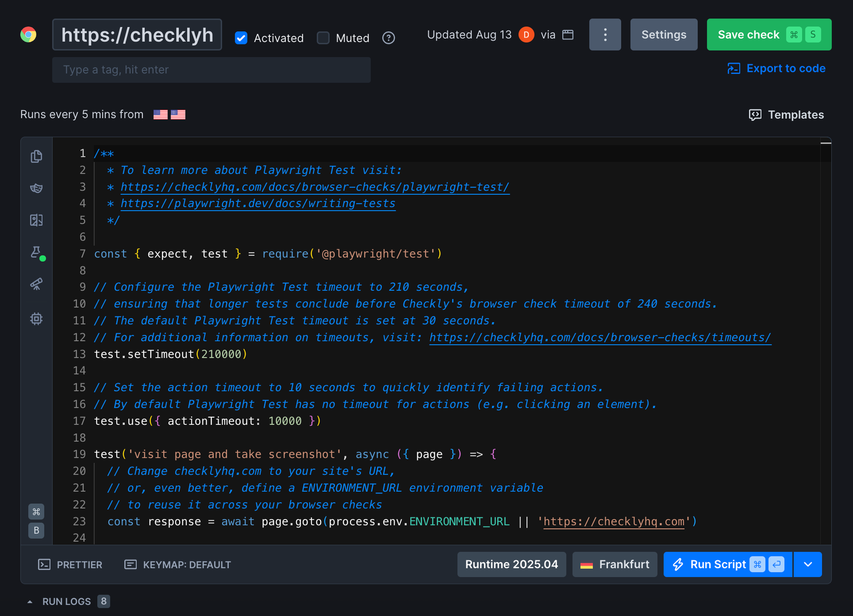Open the KEYMAP: DEFAULT selector
Screen dimensions: 853x616
[x=177, y=564]
